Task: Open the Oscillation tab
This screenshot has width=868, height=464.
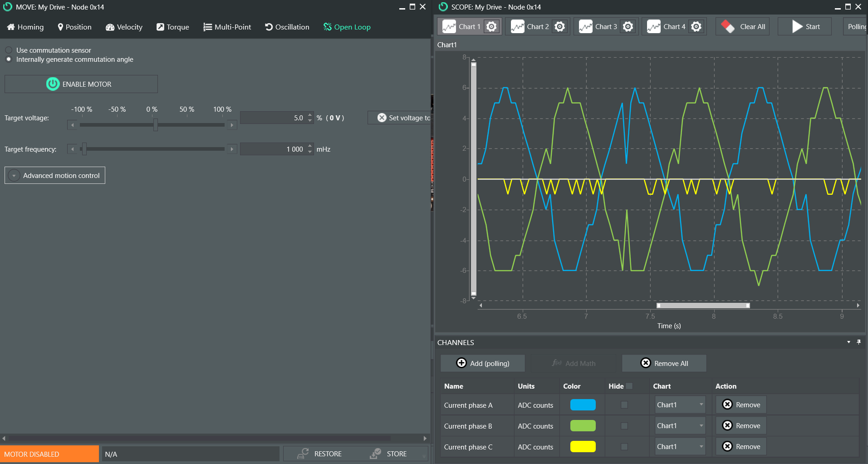Action: [x=287, y=27]
